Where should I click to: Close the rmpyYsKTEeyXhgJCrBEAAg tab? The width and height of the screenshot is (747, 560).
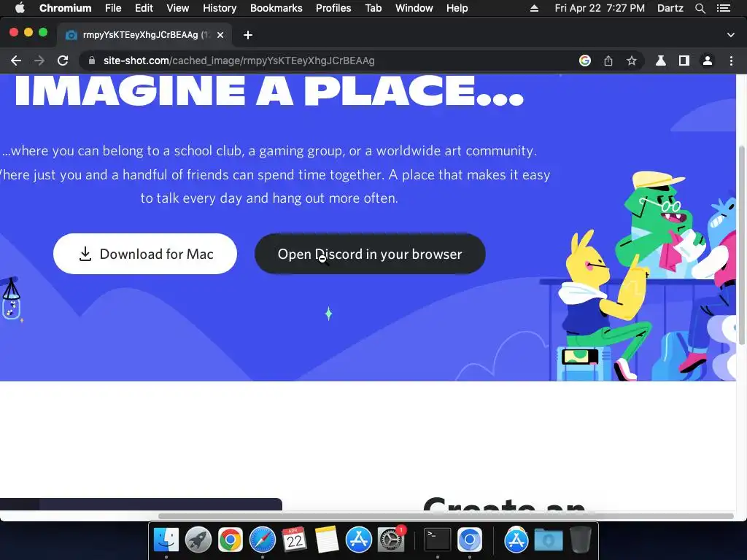click(x=220, y=35)
